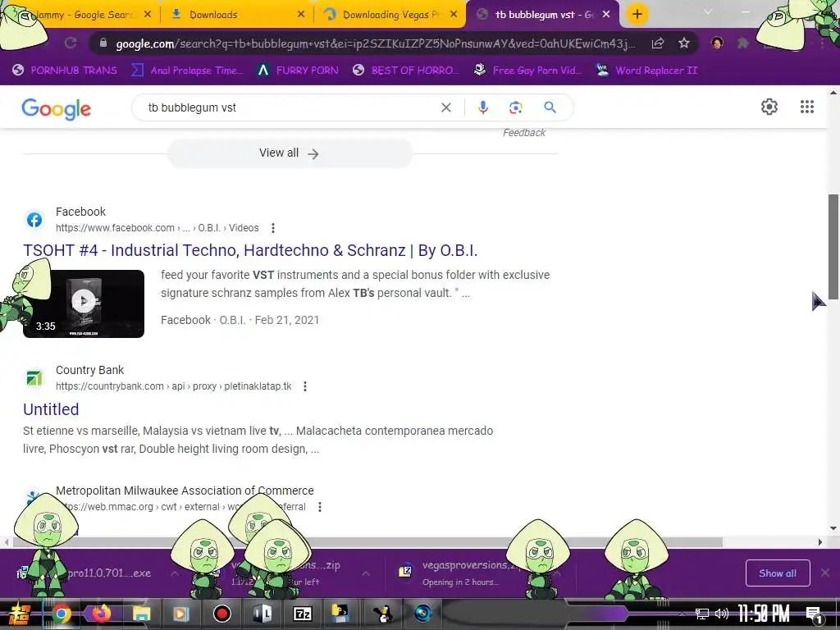Click the vertical scrollbar thumb

833,247
